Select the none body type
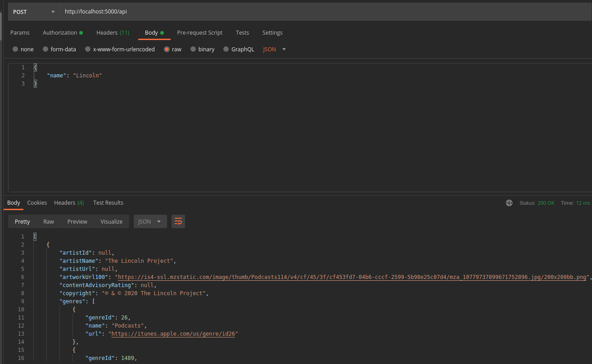 point(23,49)
